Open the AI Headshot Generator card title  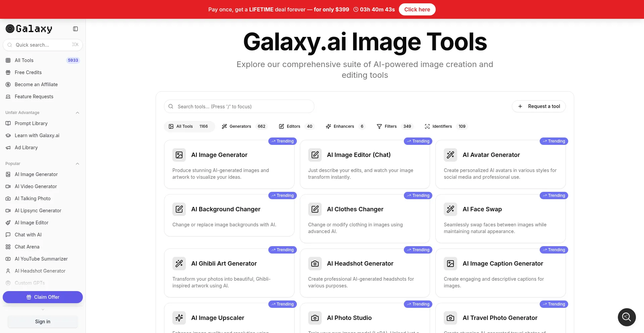(x=360, y=264)
